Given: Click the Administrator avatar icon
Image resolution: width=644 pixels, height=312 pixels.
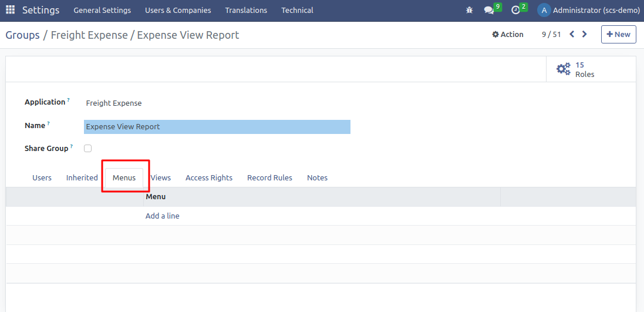Looking at the screenshot, I should tap(544, 10).
